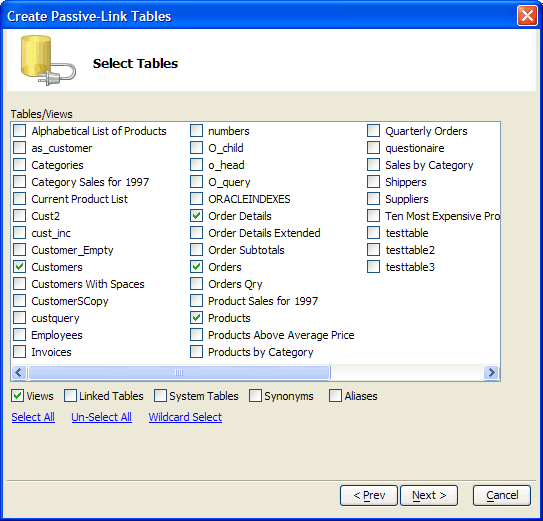Check the Employees table checkbox
The width and height of the screenshot is (543, 521).
click(19, 335)
